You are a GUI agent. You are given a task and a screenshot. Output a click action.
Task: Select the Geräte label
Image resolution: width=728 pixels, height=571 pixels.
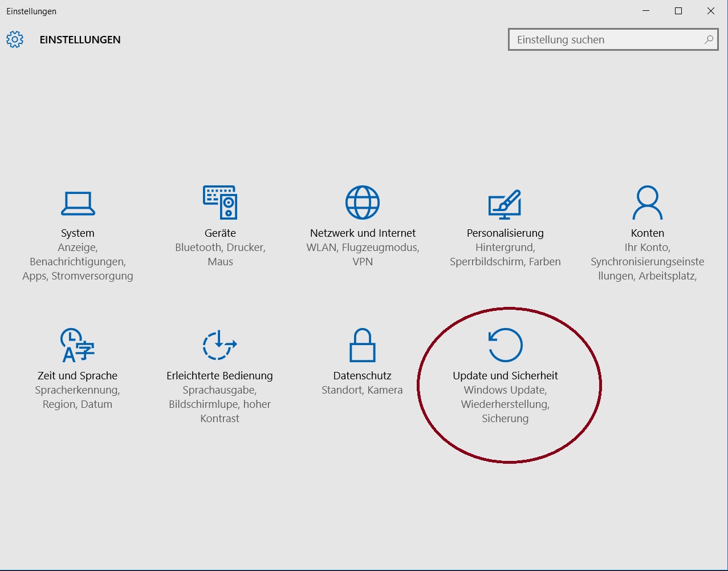220,233
